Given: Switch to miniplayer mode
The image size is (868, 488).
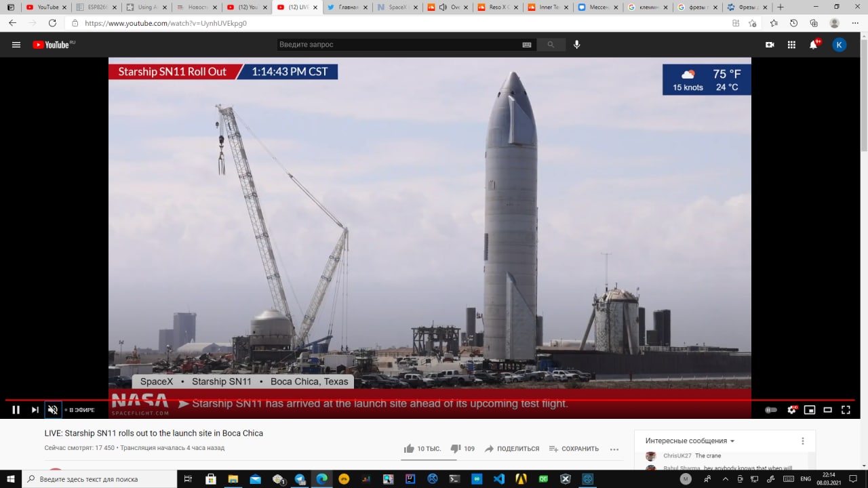Looking at the screenshot, I should tap(810, 409).
